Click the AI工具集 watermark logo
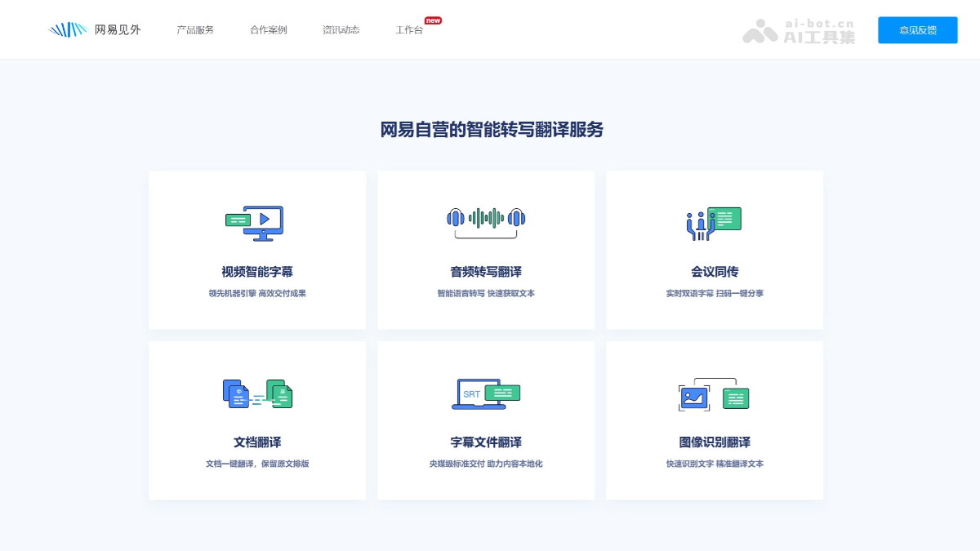Image resolution: width=980 pixels, height=551 pixels. point(796,31)
